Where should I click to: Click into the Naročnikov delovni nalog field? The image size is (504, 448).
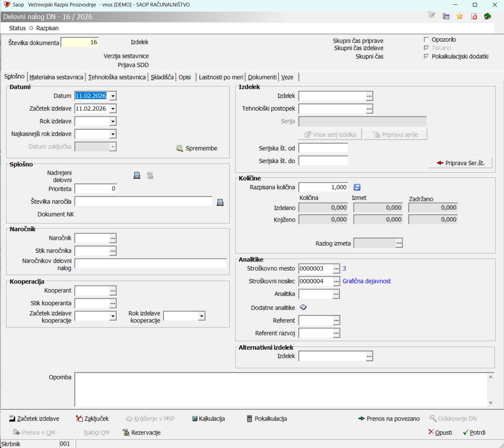click(150, 264)
